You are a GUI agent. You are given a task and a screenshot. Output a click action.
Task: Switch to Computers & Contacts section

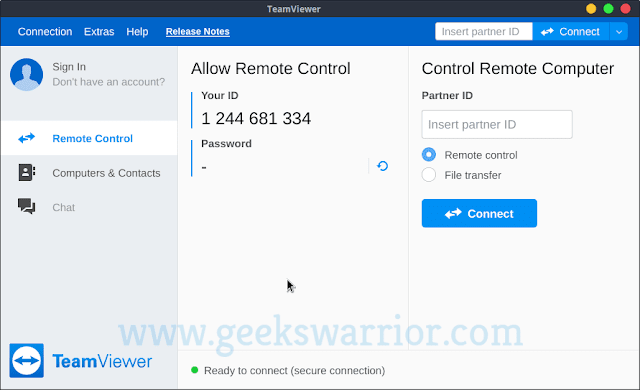click(x=89, y=173)
